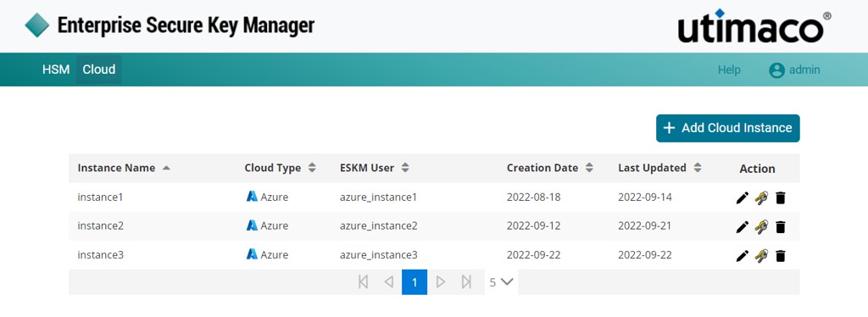This screenshot has width=868, height=317.
Task: Click Add Cloud Instance button
Action: [x=728, y=128]
